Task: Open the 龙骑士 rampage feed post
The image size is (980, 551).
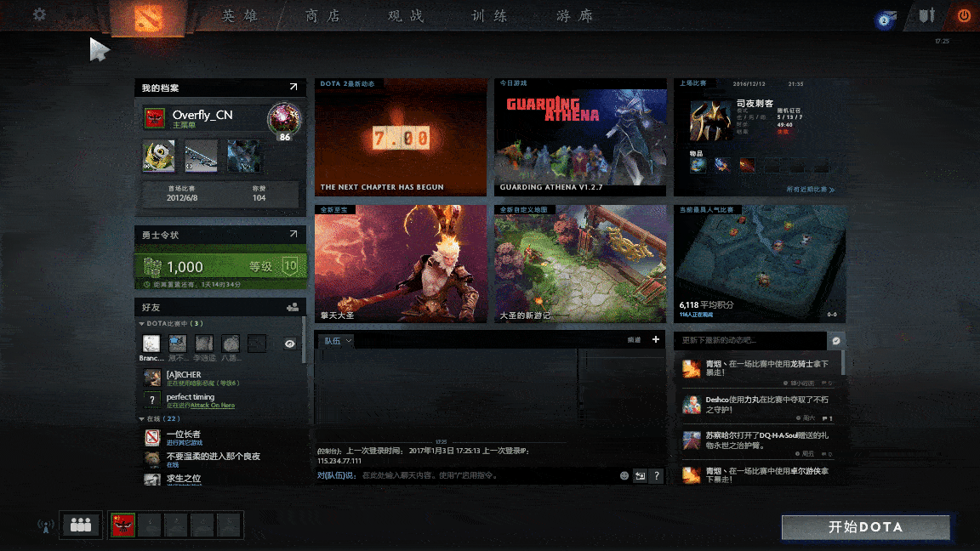Action: coord(760,371)
